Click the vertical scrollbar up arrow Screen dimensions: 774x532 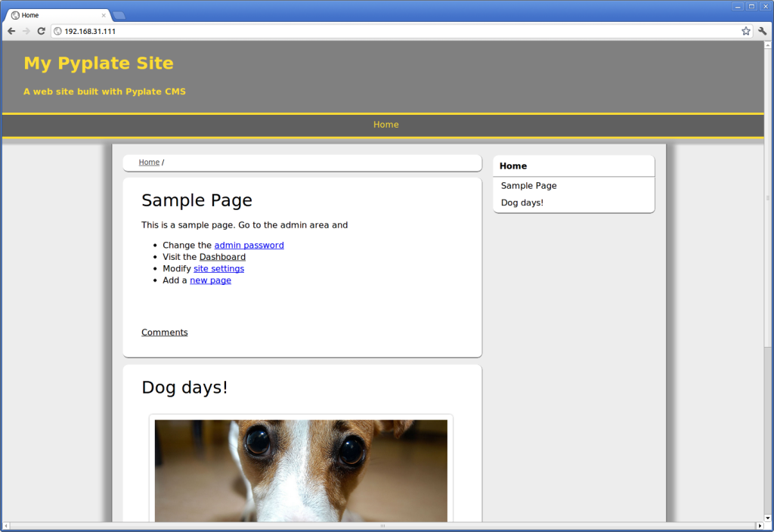(x=768, y=45)
